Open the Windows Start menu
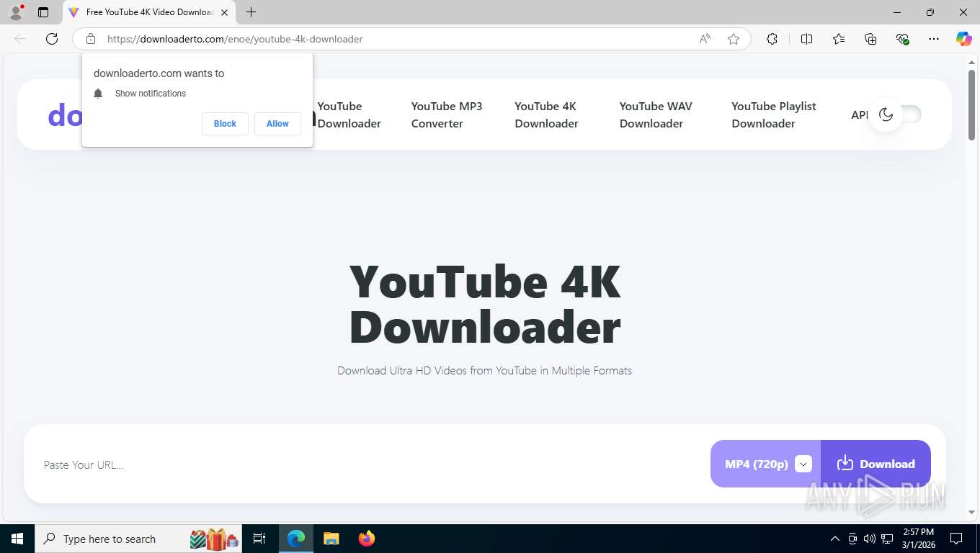This screenshot has height=553, width=980. pos(17,539)
